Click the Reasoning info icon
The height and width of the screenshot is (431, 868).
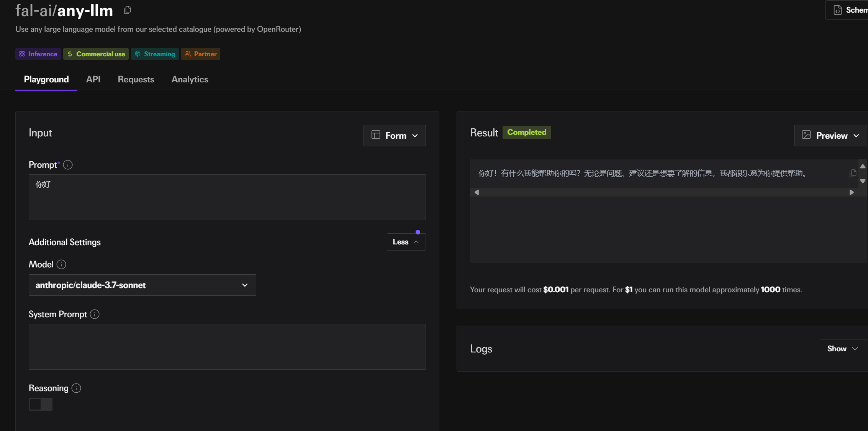76,388
